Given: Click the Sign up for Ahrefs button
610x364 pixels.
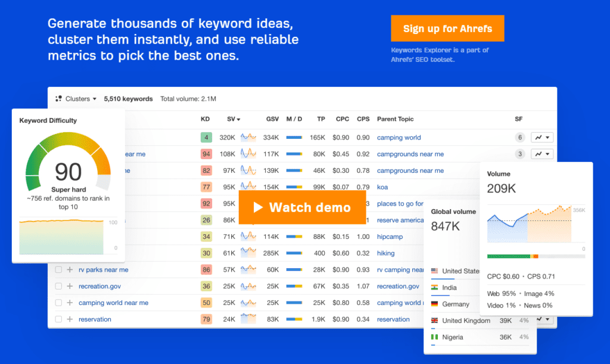Looking at the screenshot, I should (447, 29).
